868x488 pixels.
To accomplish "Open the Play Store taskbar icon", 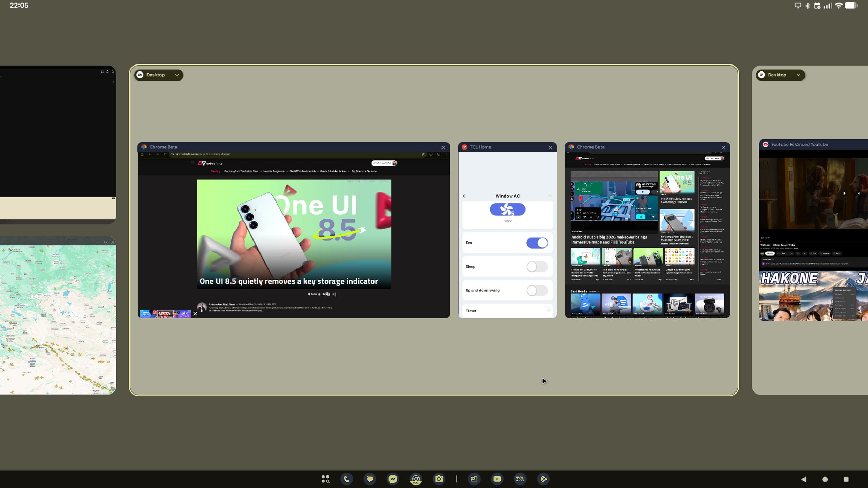I will pyautogui.click(x=543, y=479).
